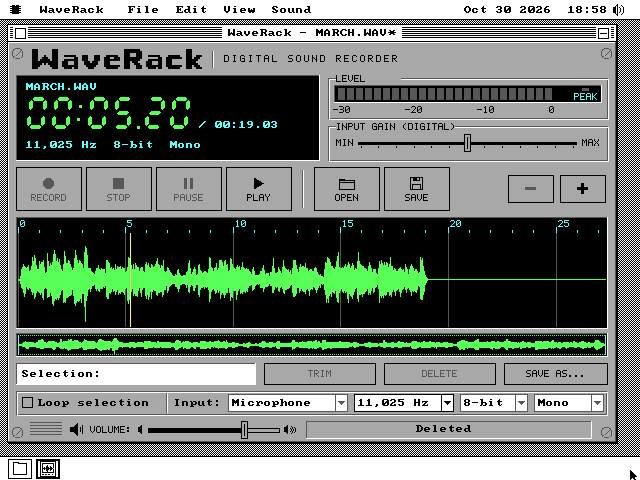This screenshot has height=480, width=640.
Task: Open a file with the OPEN folder button
Action: click(x=347, y=189)
